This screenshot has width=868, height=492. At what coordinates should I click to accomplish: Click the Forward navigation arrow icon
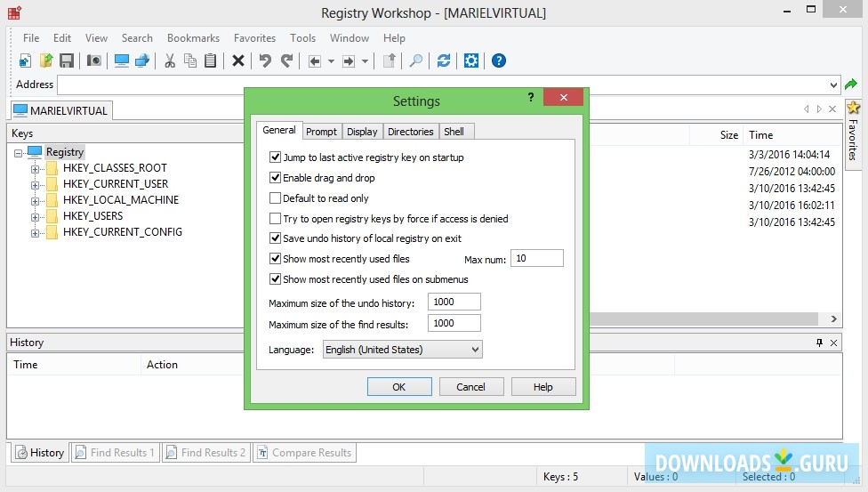(349, 61)
